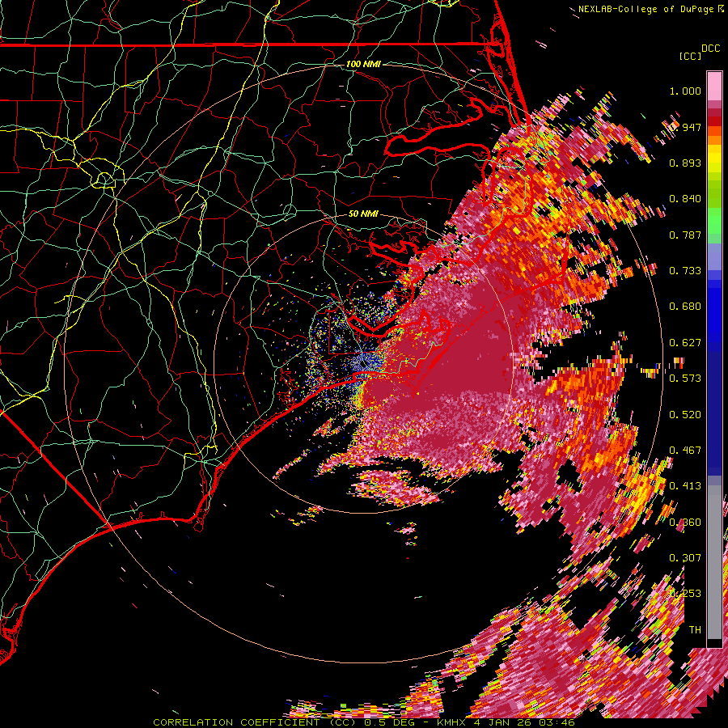Click the NEXLAB-College of DuPage label

tap(647, 9)
